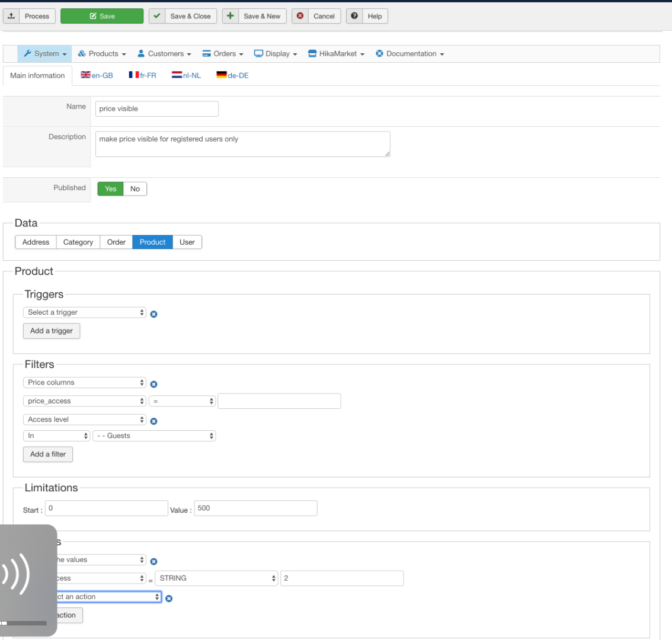Click the German flag icon for de-DE
This screenshot has width=672, height=640.
pos(222,75)
